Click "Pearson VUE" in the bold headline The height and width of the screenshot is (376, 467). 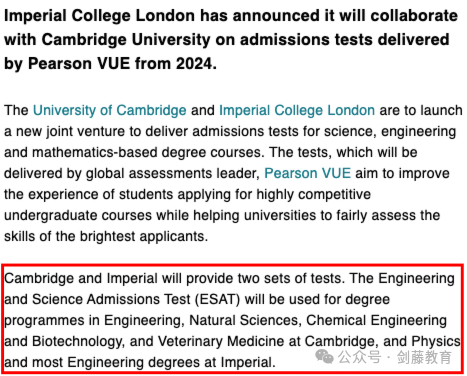79,63
